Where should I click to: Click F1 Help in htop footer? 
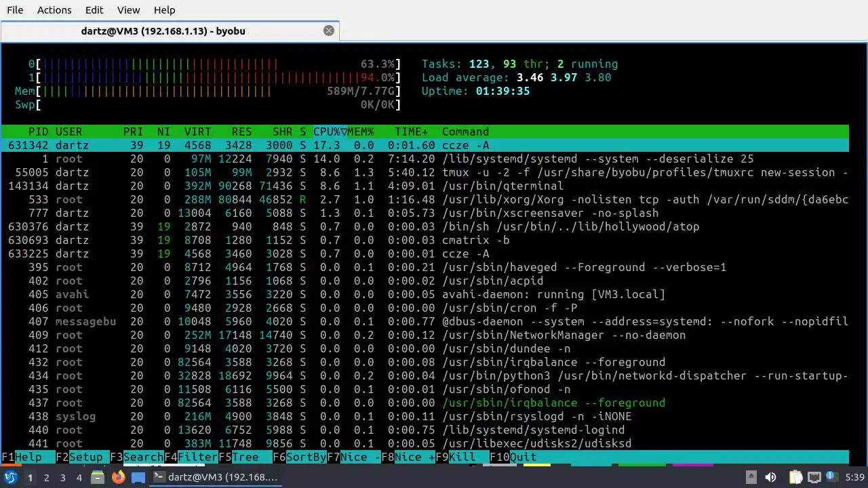[28, 457]
